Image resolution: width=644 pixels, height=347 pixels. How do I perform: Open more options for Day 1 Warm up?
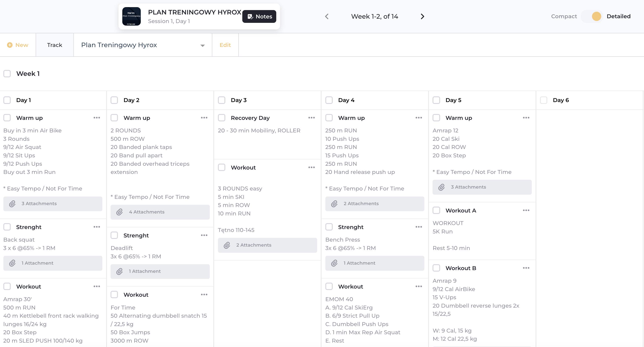coord(97,118)
